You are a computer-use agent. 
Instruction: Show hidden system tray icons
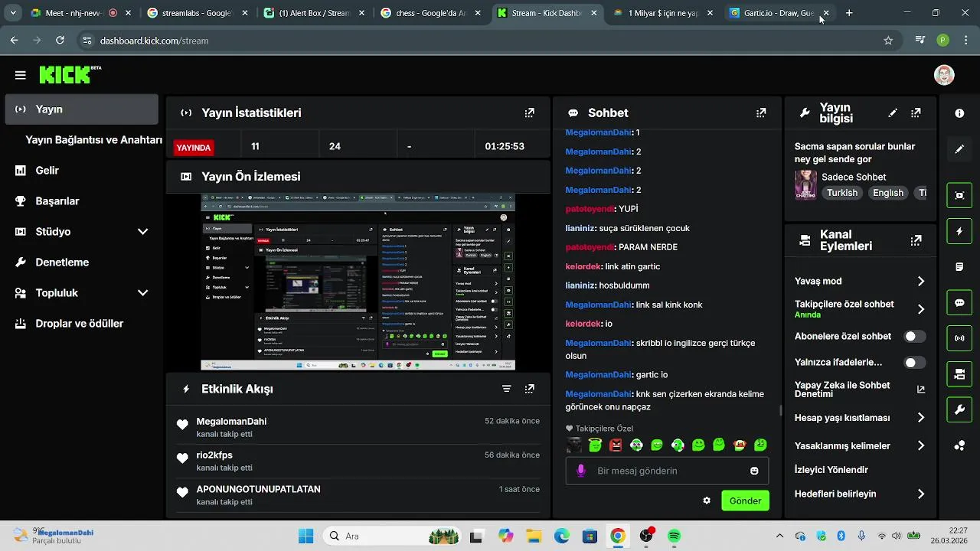[x=779, y=536]
